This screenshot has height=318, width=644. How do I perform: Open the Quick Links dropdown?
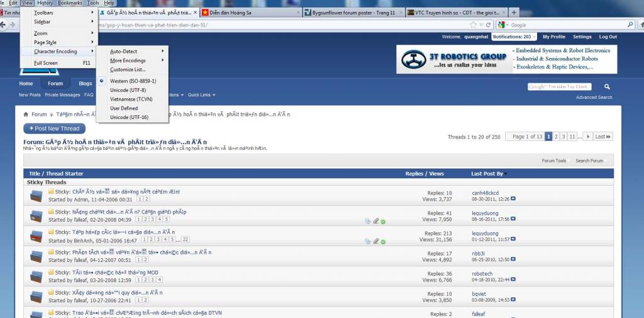tap(201, 94)
